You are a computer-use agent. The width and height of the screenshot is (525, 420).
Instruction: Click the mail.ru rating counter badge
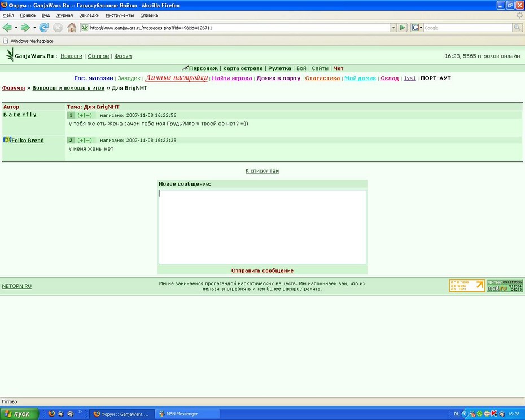(505, 286)
